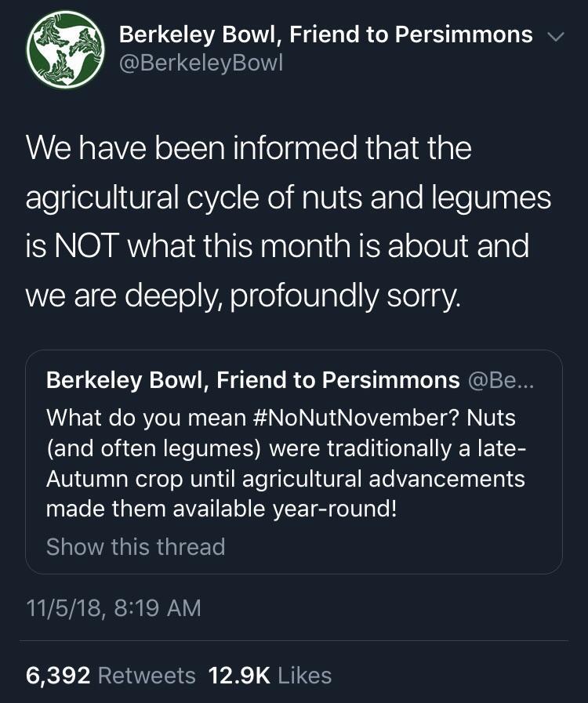Viewport: 588px width, 703px height.
Task: Open the Likes label list
Action: click(x=305, y=675)
